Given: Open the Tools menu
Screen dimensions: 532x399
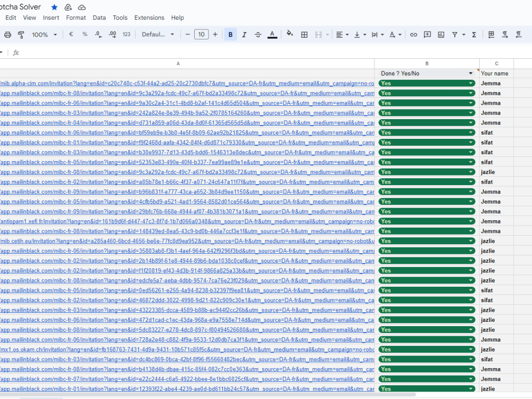Looking at the screenshot, I should click(120, 18).
